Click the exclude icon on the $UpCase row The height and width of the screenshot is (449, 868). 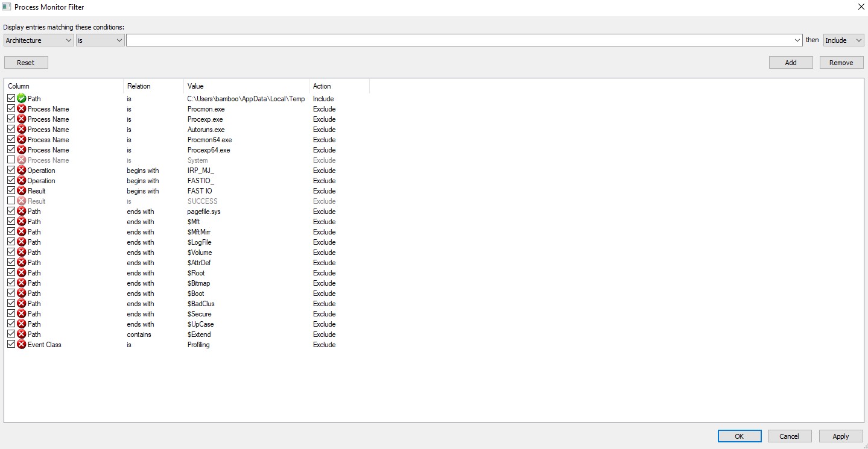[x=22, y=324]
